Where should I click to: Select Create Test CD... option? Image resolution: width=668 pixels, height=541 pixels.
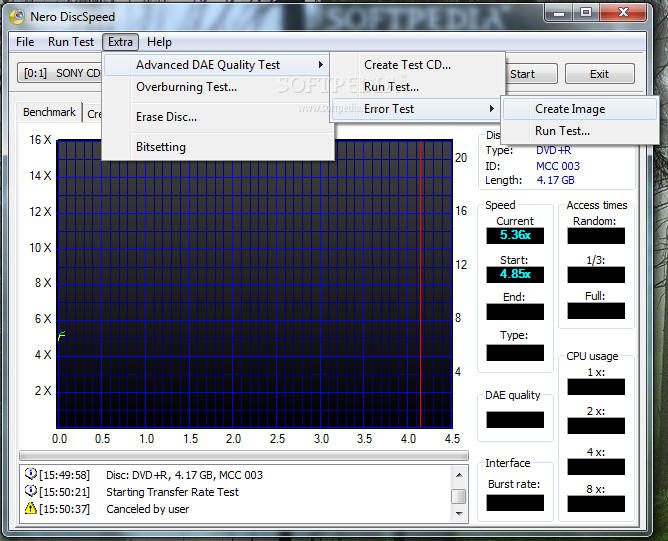[x=418, y=65]
